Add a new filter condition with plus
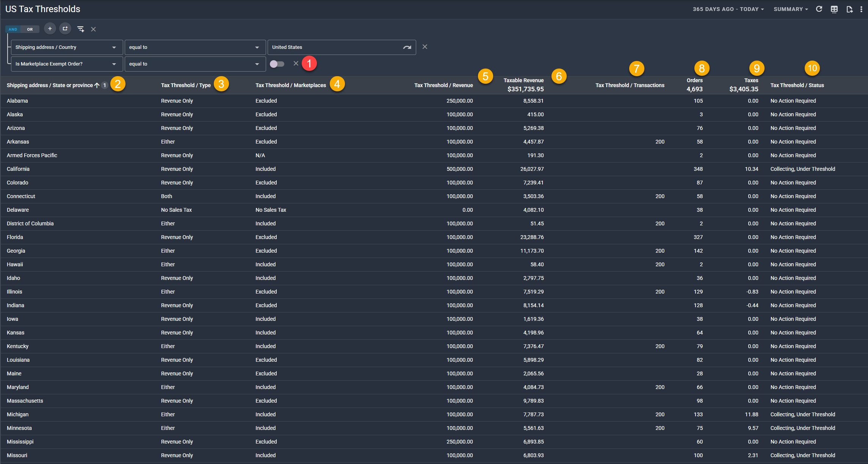The width and height of the screenshot is (868, 464). coord(50,29)
